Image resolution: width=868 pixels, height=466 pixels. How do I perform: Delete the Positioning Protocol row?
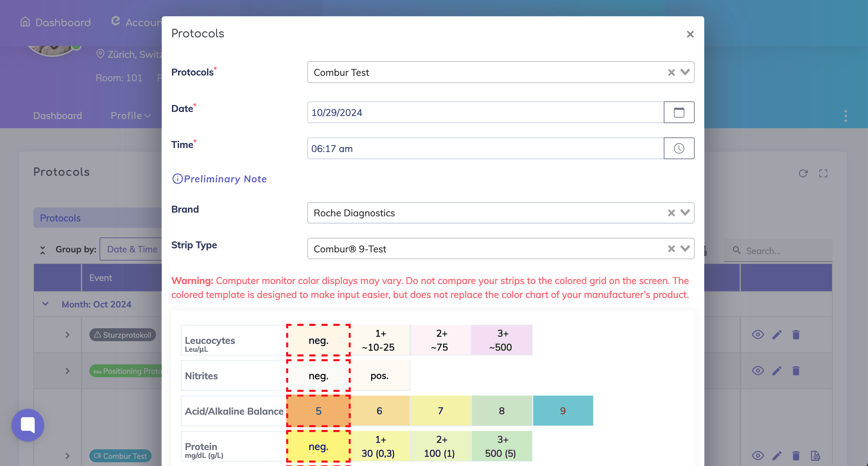[x=796, y=370]
